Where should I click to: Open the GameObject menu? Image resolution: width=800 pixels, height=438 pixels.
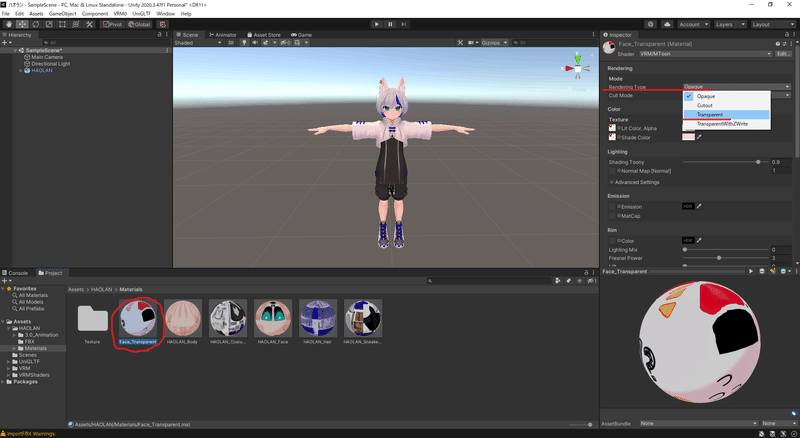click(62, 14)
